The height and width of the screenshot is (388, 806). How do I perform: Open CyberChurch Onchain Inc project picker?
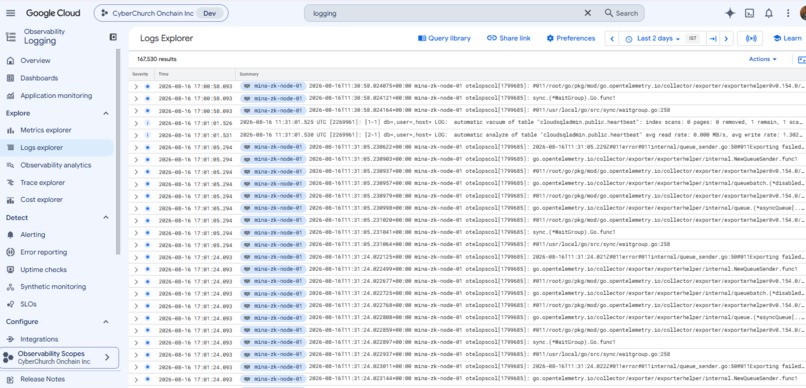pos(161,13)
